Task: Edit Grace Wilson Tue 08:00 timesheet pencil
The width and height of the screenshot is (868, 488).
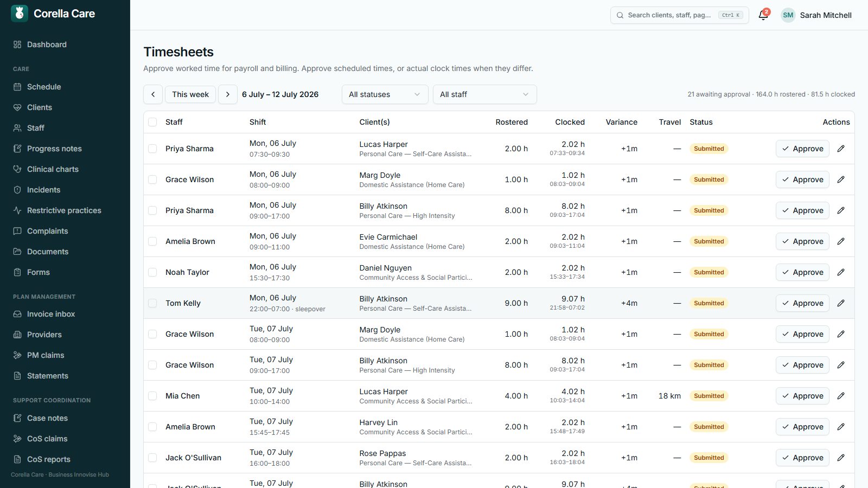Action: [x=841, y=334]
